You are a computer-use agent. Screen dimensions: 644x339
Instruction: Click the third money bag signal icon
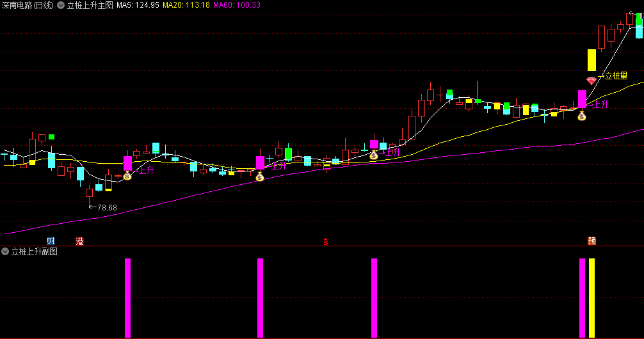373,155
